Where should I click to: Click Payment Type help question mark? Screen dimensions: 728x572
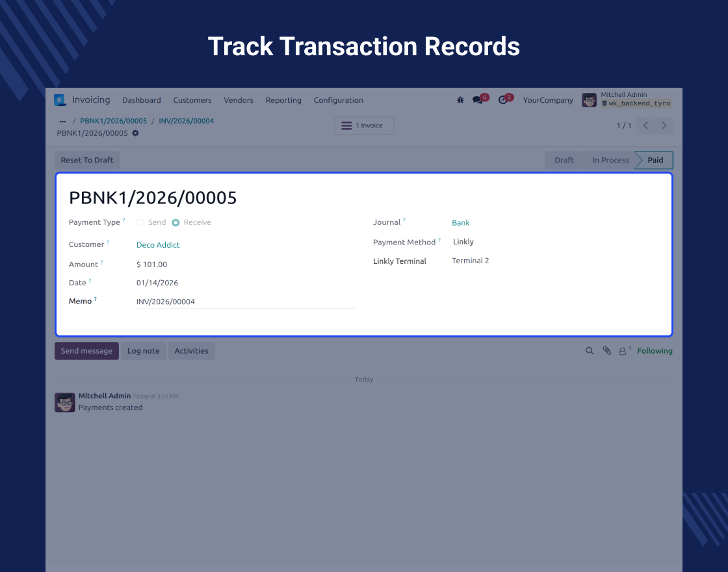pos(123,220)
